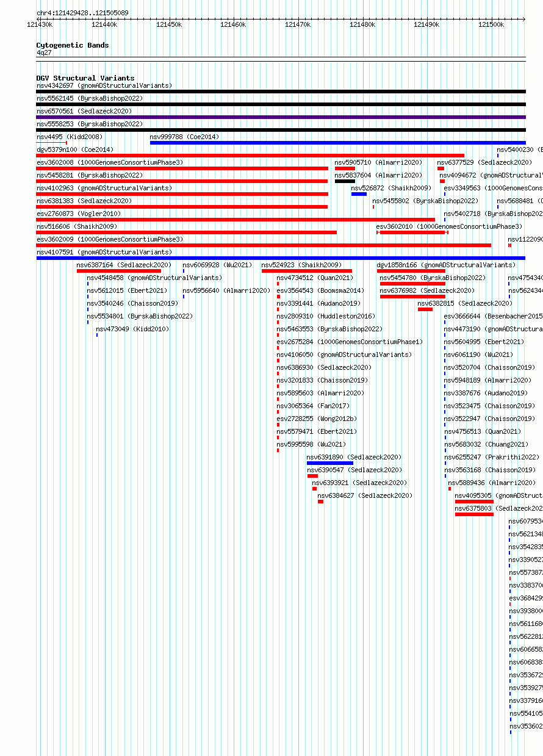Open esv3602009 1000GenomesConsortiumPhase3 label
The width and height of the screenshot is (543, 756).
(110, 239)
